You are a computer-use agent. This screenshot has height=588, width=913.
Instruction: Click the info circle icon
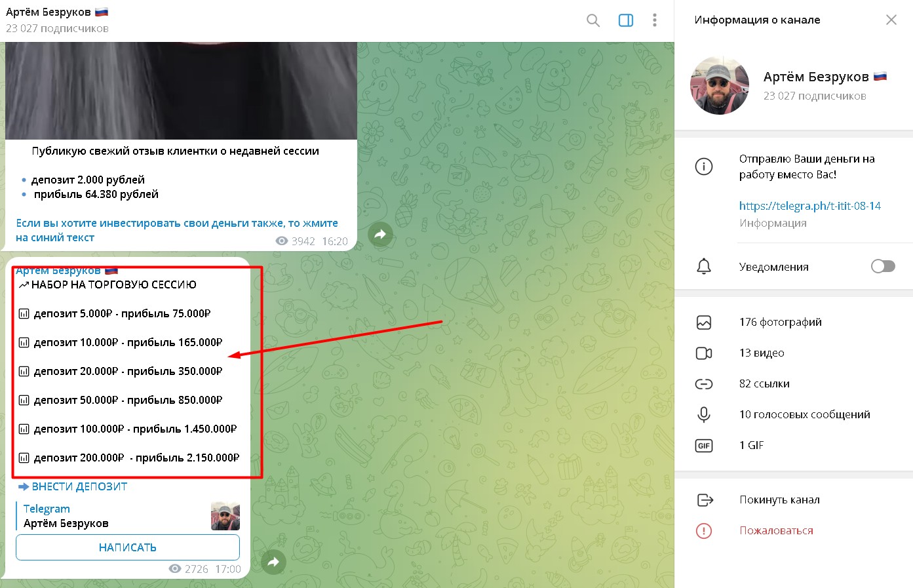tap(704, 167)
